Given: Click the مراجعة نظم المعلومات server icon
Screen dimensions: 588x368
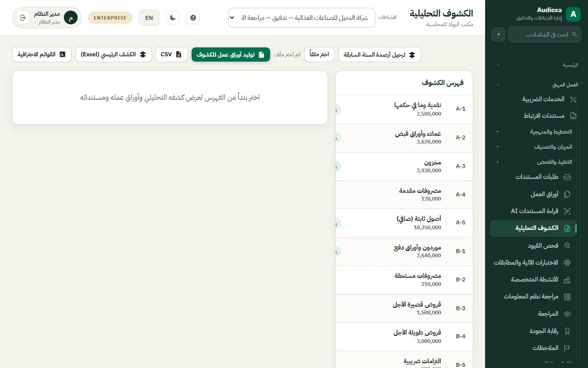Looking at the screenshot, I should [x=567, y=297].
